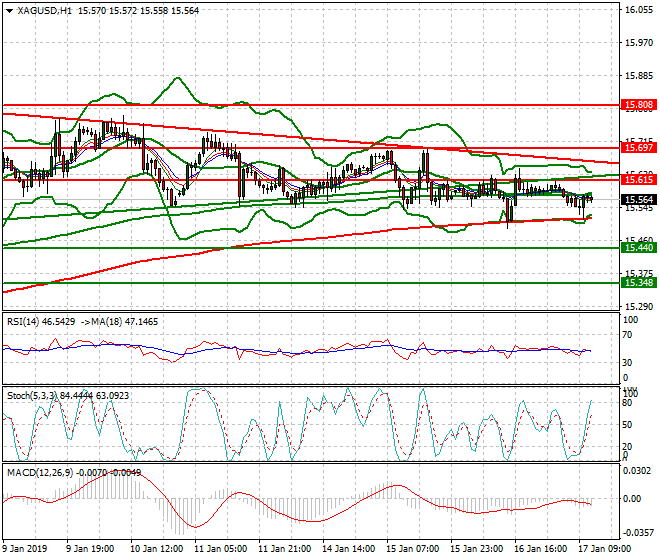660x560 pixels.
Task: Click the Stochastic 80 level scale value
Action: click(627, 403)
